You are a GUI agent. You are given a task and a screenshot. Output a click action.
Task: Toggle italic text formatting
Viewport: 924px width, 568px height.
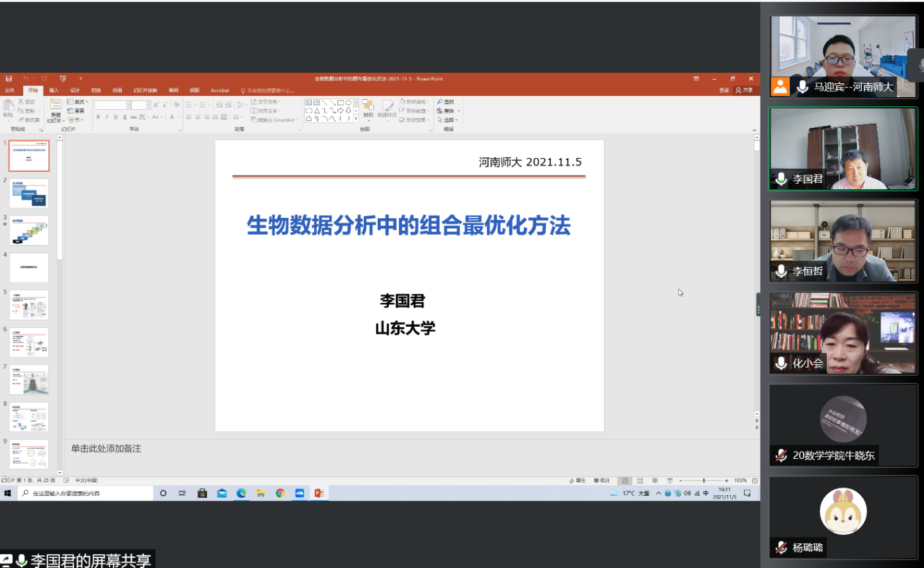107,117
